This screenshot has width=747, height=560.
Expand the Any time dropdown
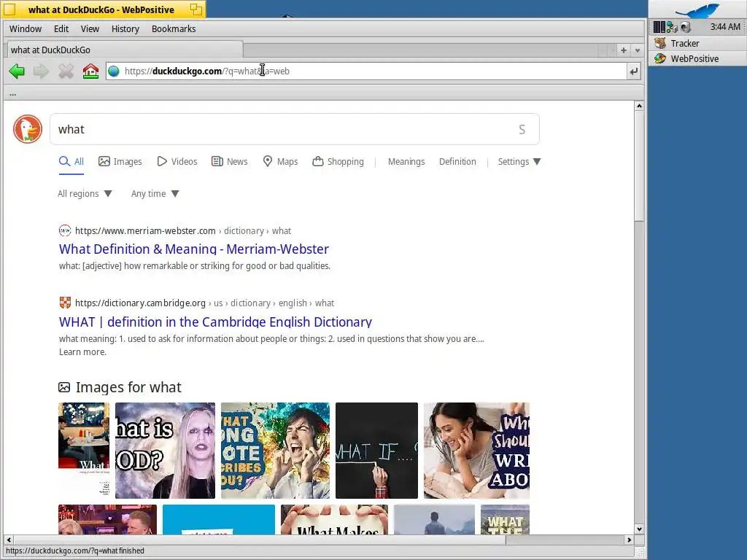point(155,194)
